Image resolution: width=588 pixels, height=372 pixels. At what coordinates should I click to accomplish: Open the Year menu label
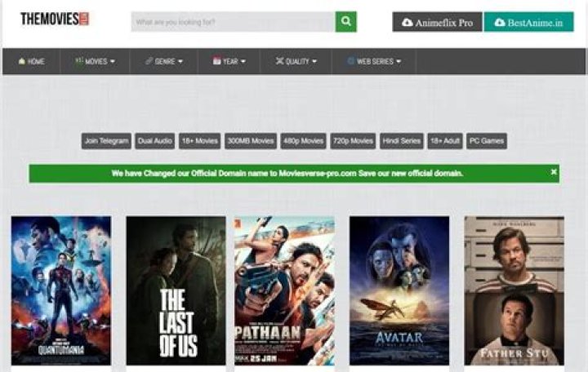tap(230, 61)
